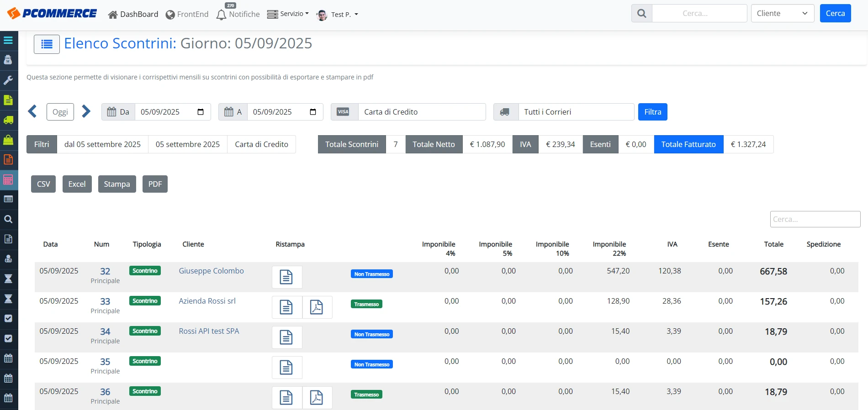Open the PDF for receipt 33
This screenshot has height=410, width=868.
[x=317, y=307]
